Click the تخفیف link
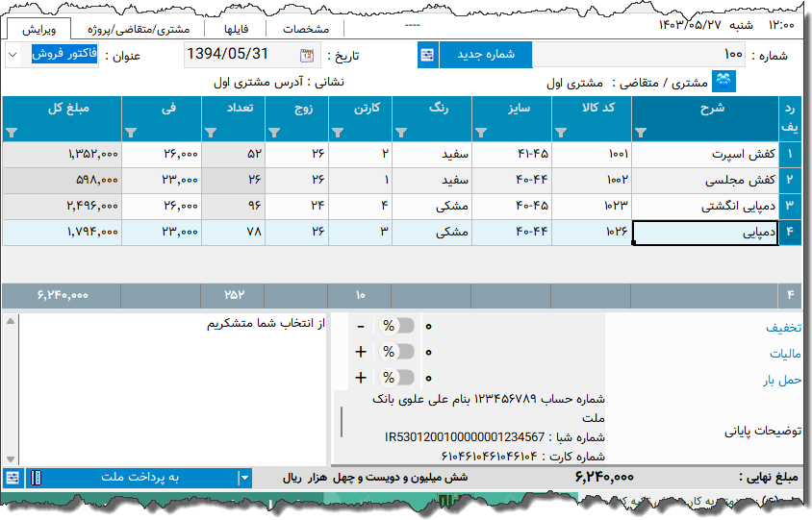812x520 pixels. click(783, 328)
